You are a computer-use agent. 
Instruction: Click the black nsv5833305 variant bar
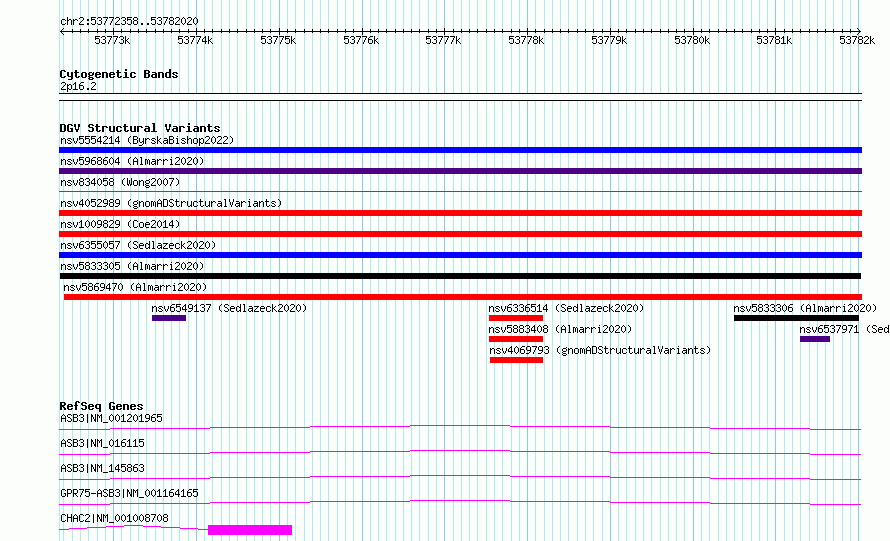click(x=460, y=276)
